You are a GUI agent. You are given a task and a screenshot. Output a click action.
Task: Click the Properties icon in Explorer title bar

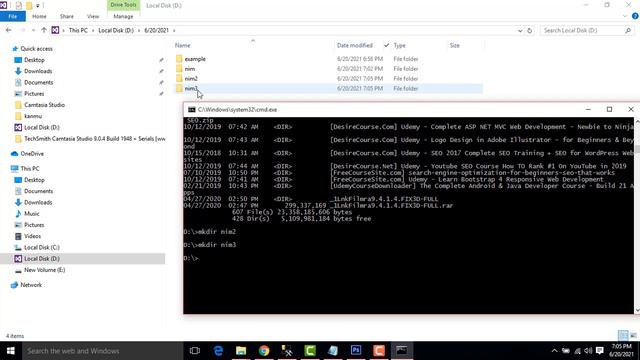[18, 6]
